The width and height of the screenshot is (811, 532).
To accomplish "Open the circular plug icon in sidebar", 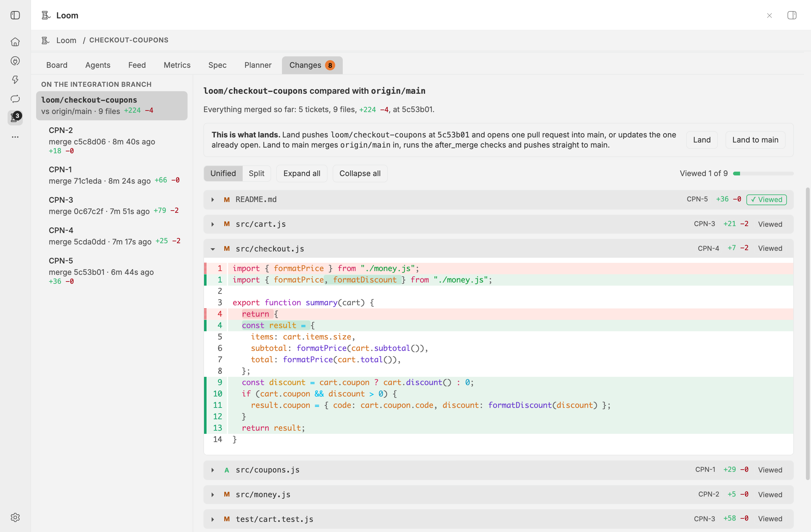I will coord(15,61).
